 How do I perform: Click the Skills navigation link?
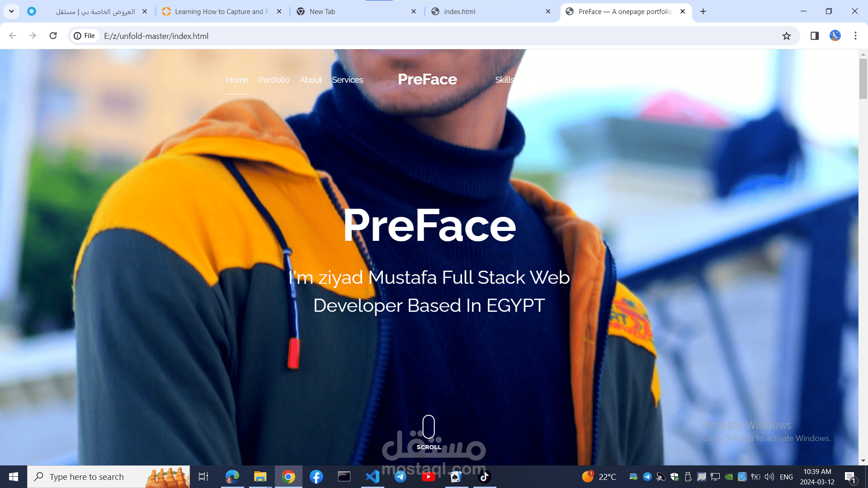(x=504, y=80)
